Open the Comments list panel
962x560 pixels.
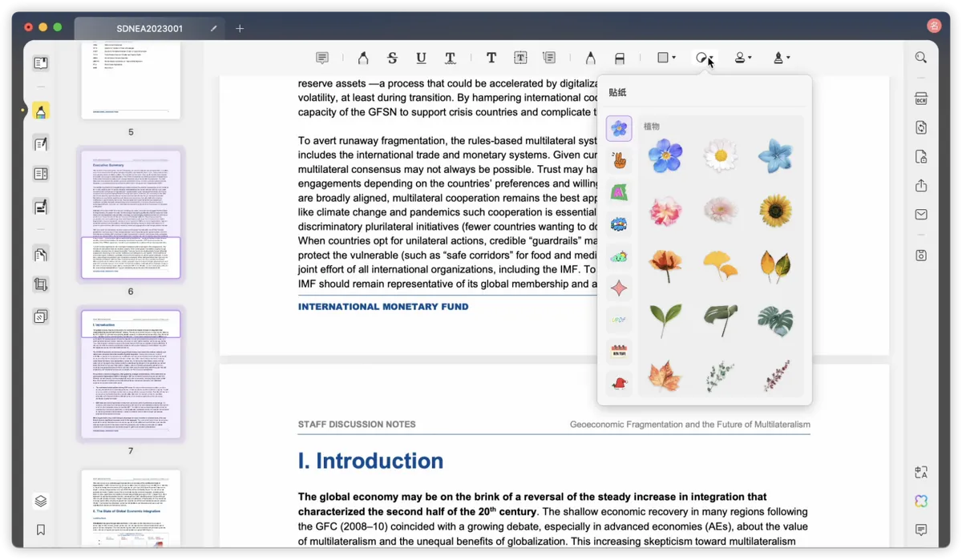(921, 530)
